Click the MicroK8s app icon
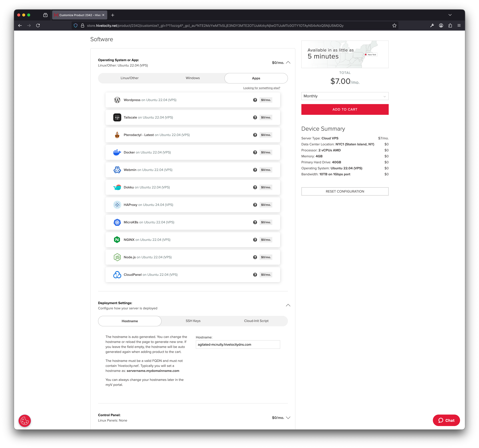The image size is (479, 448). [x=117, y=222]
